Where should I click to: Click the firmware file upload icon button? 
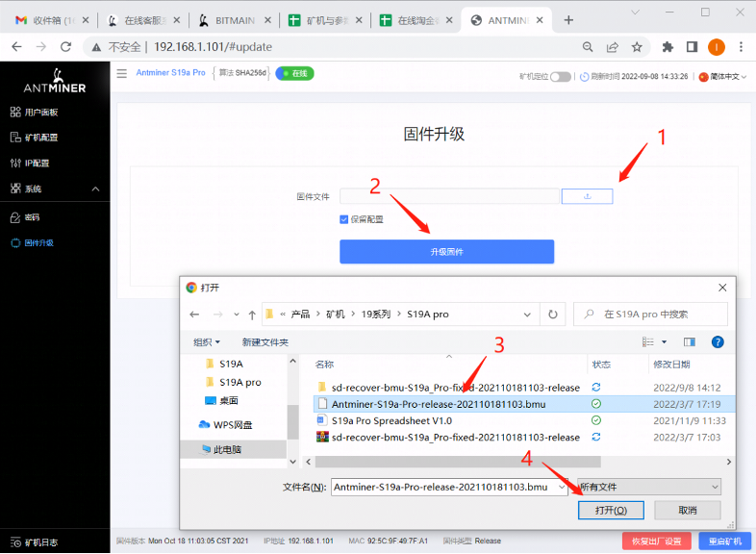588,196
